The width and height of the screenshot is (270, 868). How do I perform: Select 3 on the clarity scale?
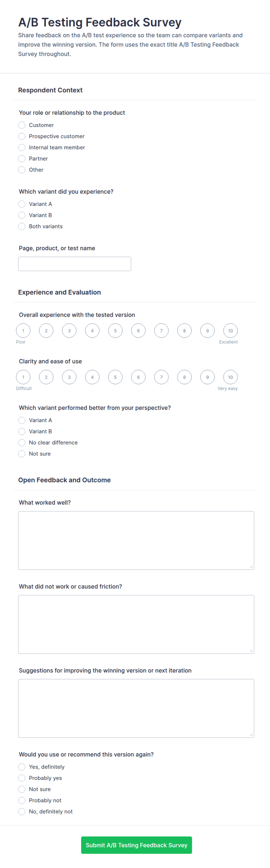(x=69, y=377)
